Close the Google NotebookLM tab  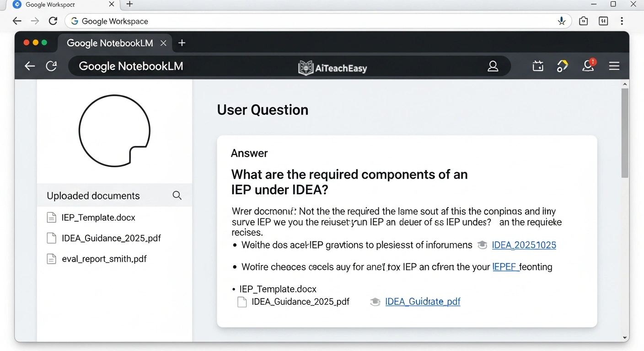coord(163,43)
